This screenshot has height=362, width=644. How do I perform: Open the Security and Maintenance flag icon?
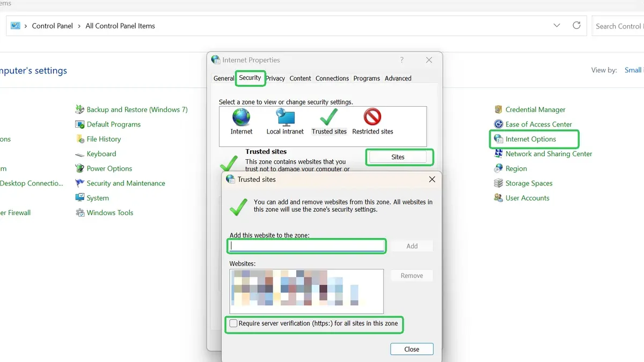point(80,183)
